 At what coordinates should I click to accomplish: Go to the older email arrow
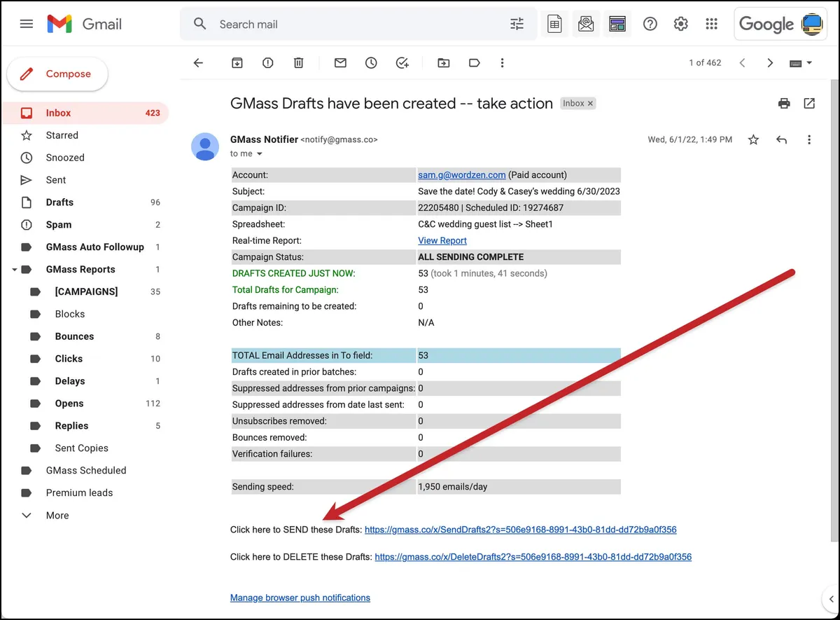[x=770, y=63]
